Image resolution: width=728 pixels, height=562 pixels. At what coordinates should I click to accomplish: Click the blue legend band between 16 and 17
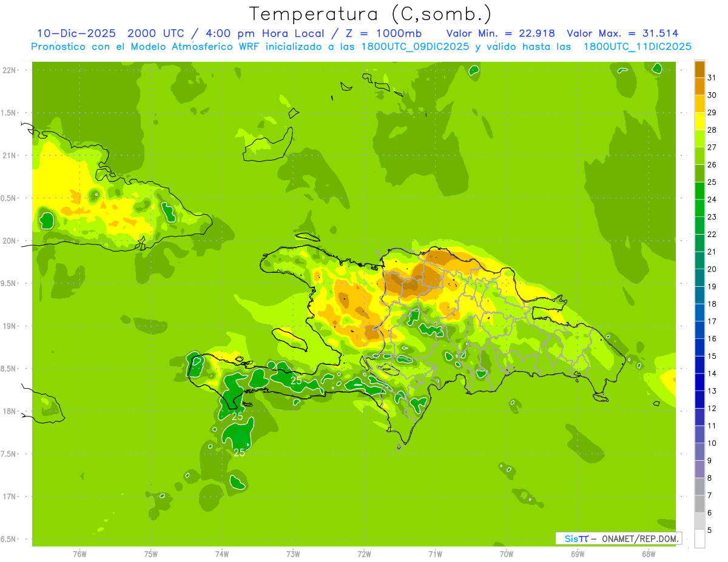[699, 330]
